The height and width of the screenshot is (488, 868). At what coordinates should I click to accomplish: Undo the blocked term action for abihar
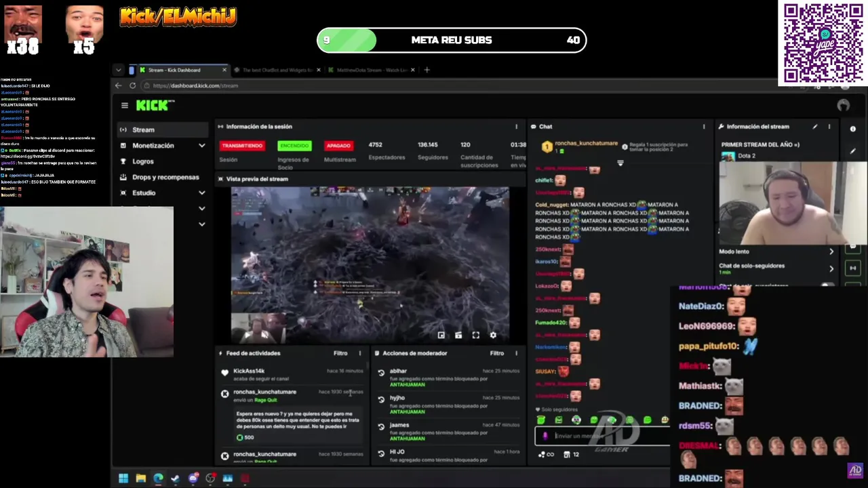(x=381, y=373)
